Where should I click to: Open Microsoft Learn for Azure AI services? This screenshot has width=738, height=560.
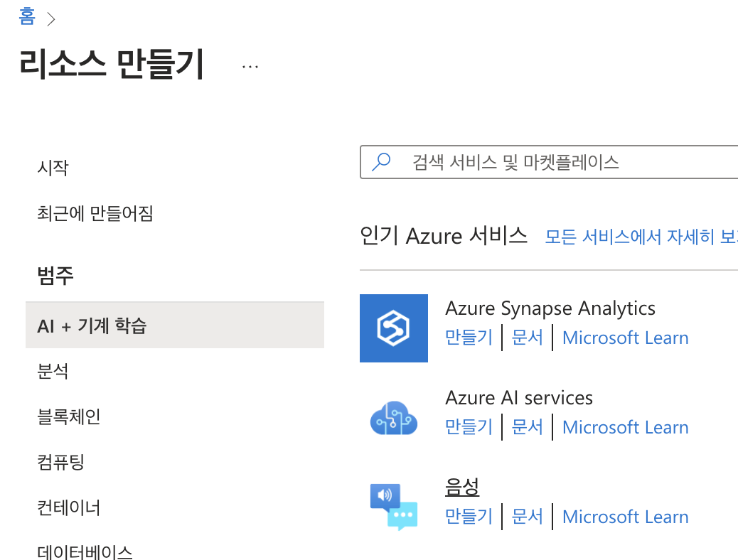tap(626, 427)
